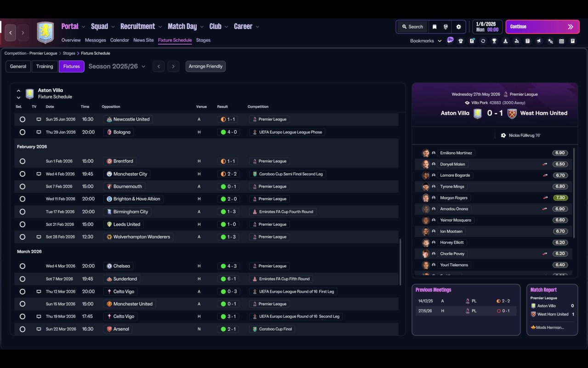Screen dimensions: 588x368
Task: Go to the previous season arrow
Action: pos(158,66)
